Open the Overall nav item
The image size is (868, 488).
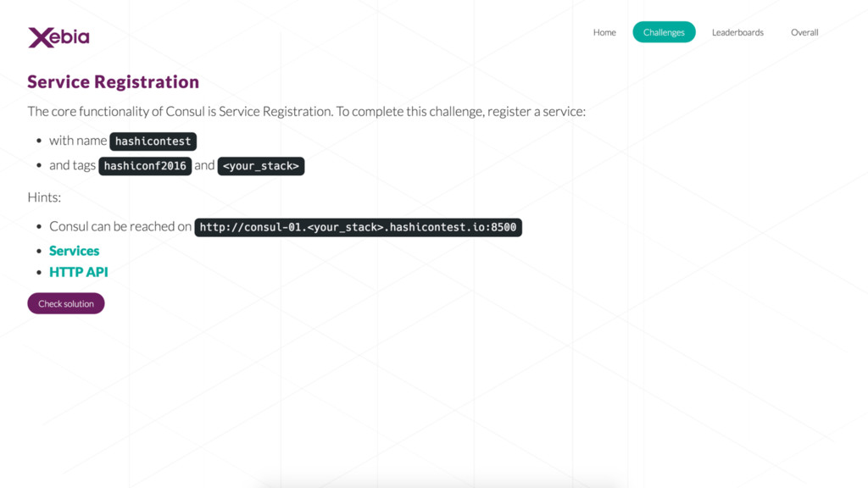point(804,32)
